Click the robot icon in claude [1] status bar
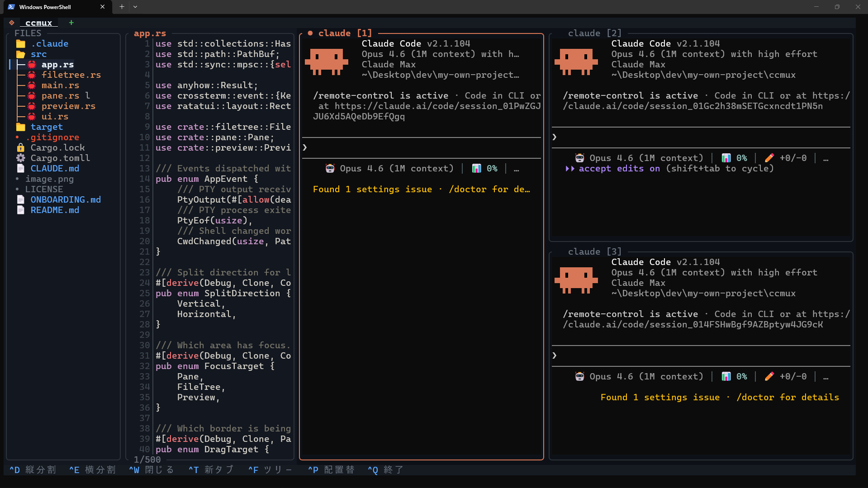 click(x=329, y=168)
